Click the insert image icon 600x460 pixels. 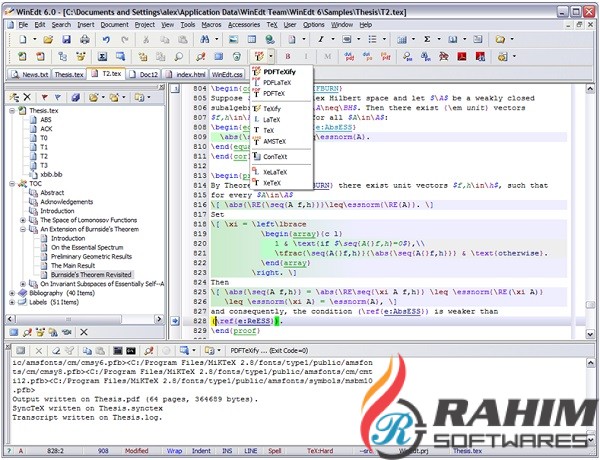233,39
